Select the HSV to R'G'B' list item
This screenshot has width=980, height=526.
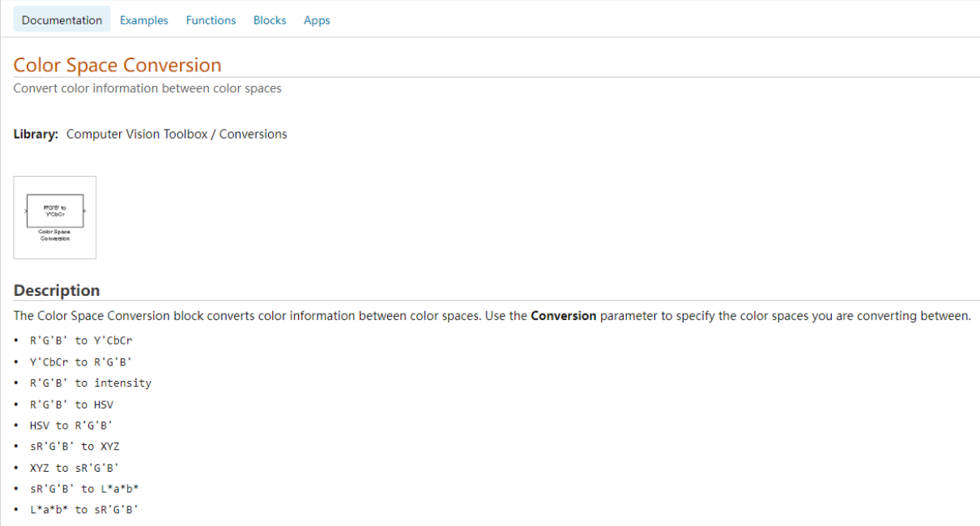[x=71, y=425]
